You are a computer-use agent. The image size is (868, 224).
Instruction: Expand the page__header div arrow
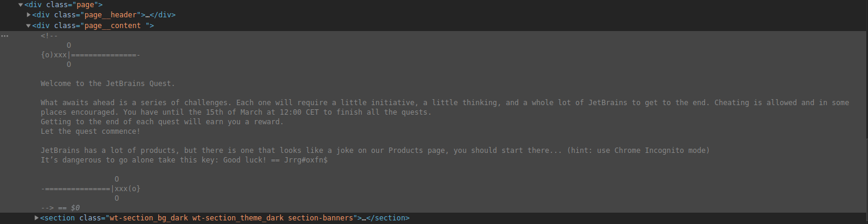(x=29, y=15)
